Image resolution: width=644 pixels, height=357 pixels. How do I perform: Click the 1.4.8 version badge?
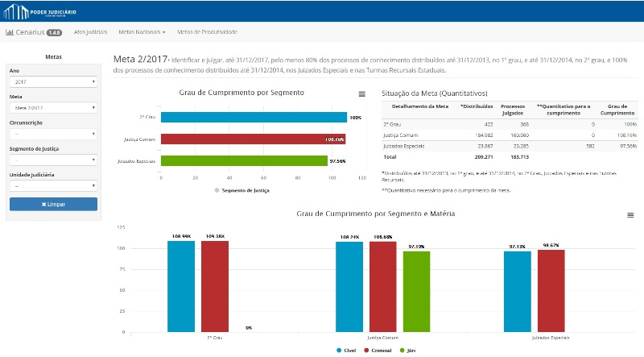(55, 33)
